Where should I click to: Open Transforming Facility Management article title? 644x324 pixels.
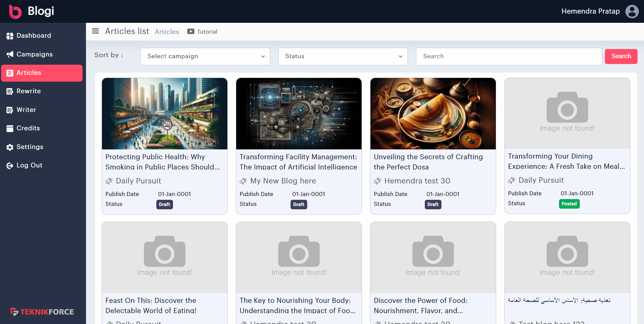pos(298,162)
